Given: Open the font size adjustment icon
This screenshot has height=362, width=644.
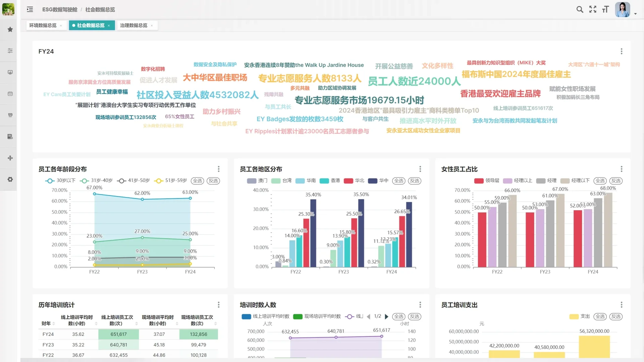Looking at the screenshot, I should [x=605, y=9].
